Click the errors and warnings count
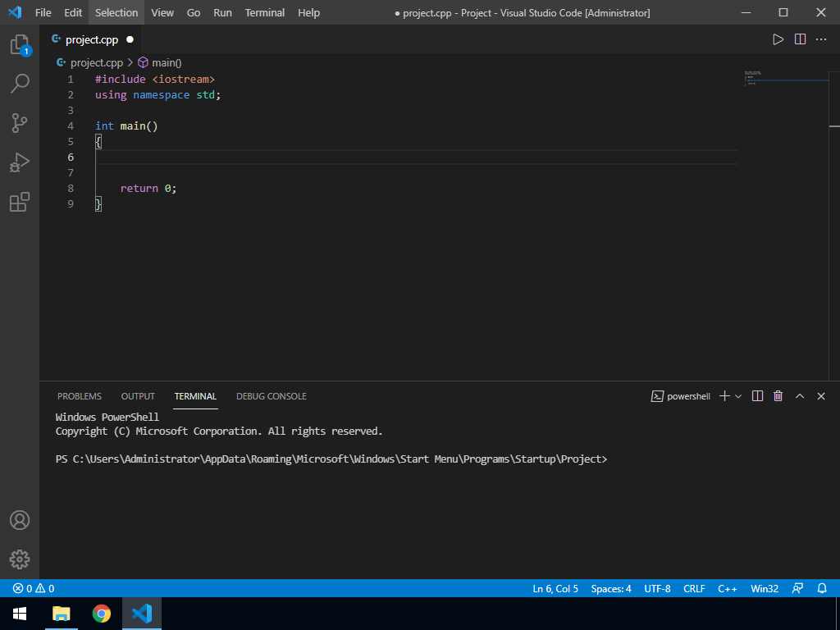This screenshot has height=630, width=840. (x=34, y=588)
